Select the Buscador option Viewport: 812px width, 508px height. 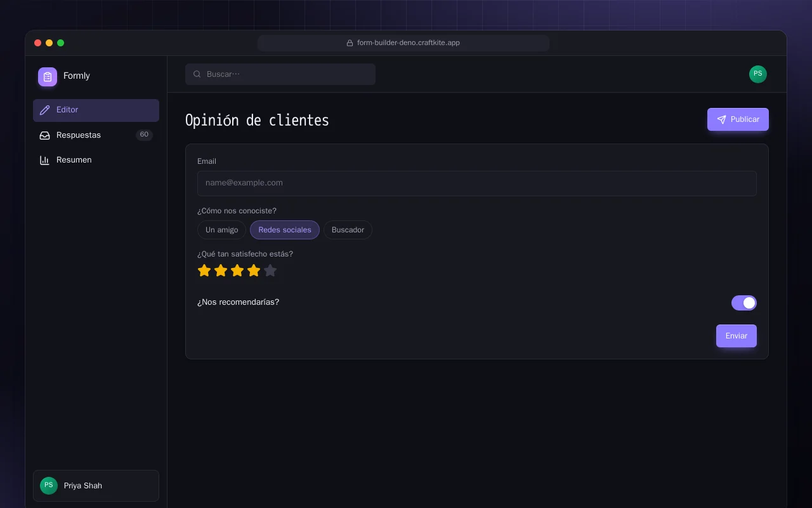coord(348,230)
